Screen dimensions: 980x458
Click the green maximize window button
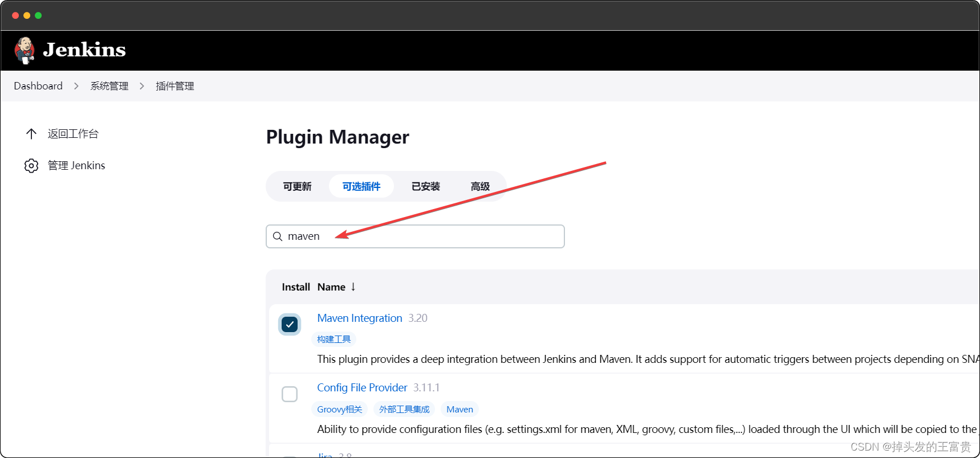(38, 15)
